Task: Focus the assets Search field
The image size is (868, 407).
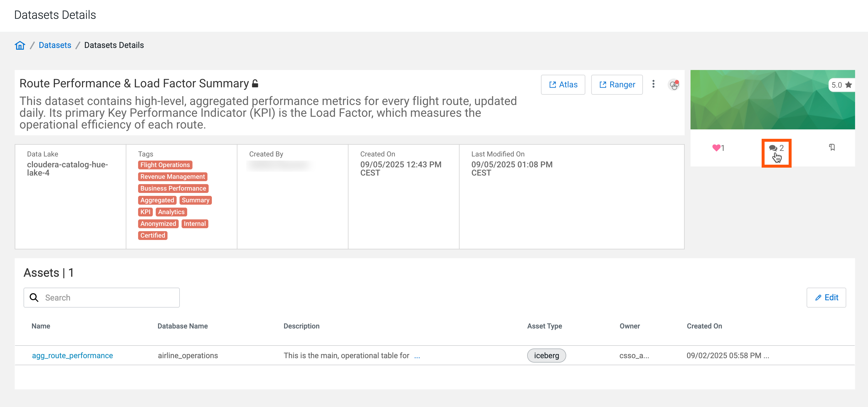Action: point(108,297)
